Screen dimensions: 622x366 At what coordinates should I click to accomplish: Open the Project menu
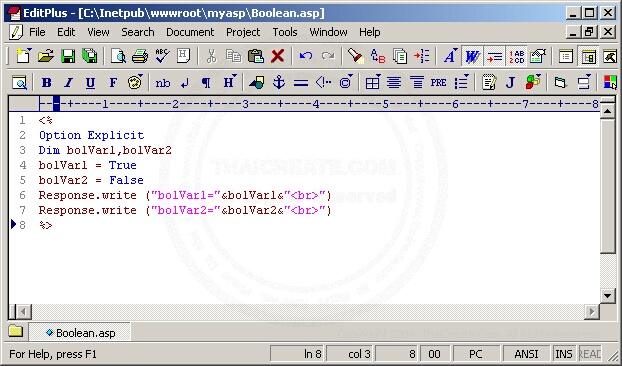(x=243, y=32)
